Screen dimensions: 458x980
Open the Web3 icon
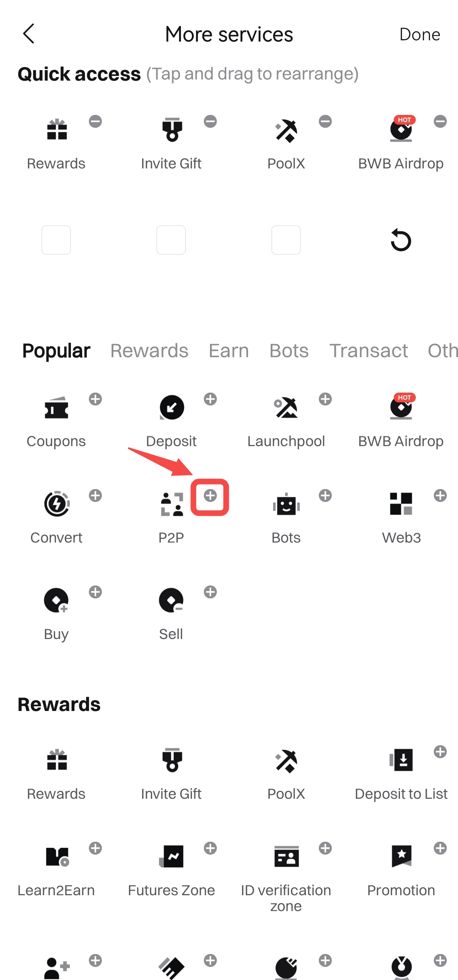click(x=401, y=504)
